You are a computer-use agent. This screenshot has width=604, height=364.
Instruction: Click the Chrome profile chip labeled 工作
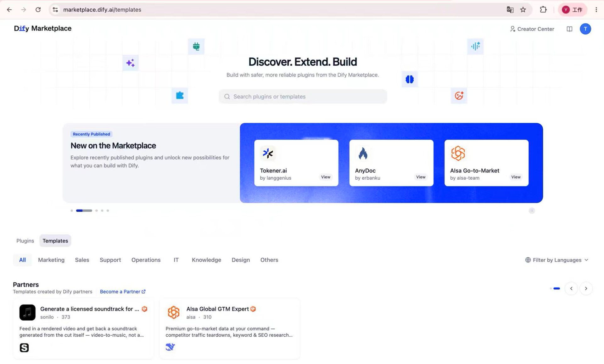[x=573, y=10]
